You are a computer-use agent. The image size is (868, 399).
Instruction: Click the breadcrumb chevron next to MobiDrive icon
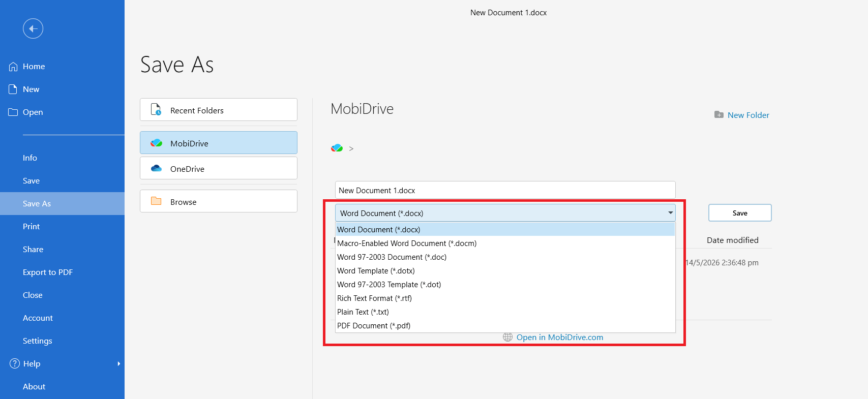(351, 148)
